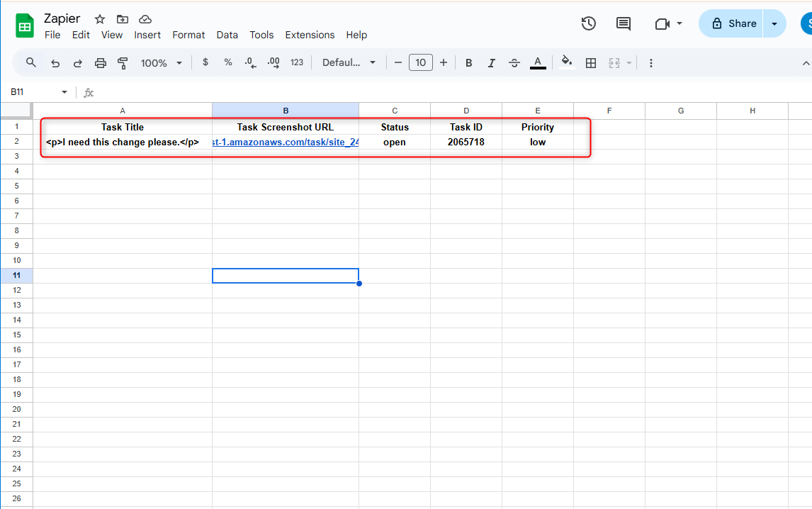Toggle bold formatting

coord(468,63)
